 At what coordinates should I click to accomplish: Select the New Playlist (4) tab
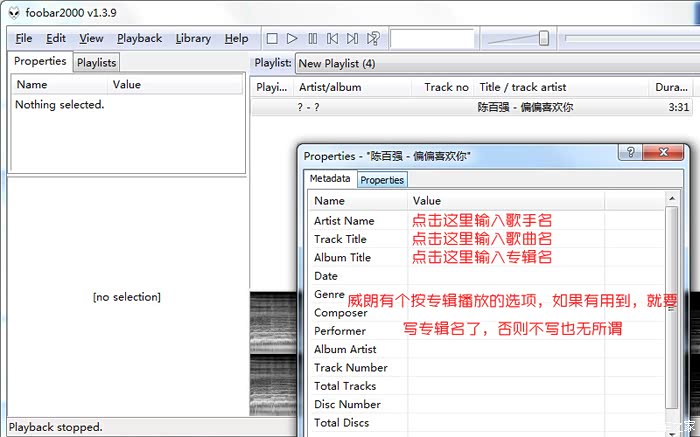(x=336, y=63)
